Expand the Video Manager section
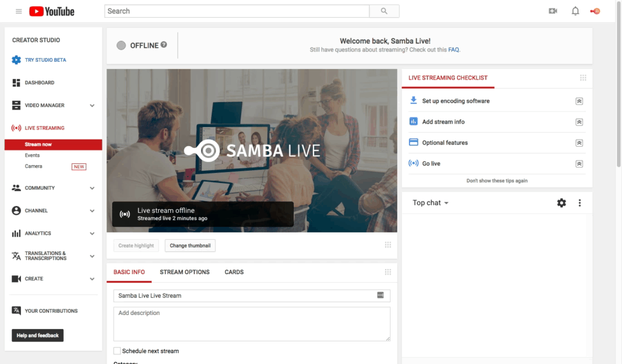The image size is (622, 364). click(92, 105)
